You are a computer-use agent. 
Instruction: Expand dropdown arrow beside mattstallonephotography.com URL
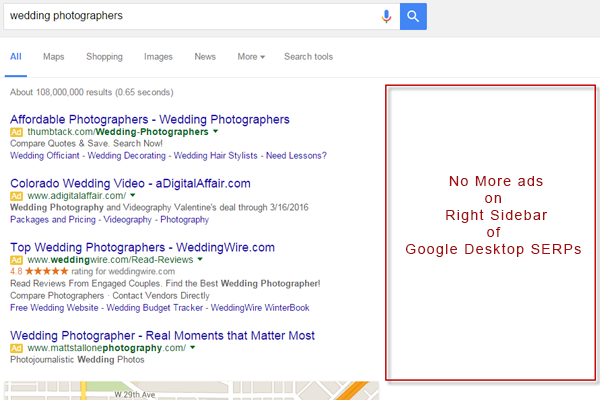(192, 348)
